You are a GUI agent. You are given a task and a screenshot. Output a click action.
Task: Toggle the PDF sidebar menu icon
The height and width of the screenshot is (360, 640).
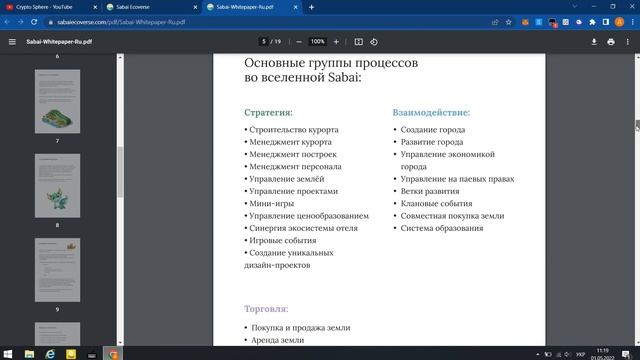coord(12,42)
